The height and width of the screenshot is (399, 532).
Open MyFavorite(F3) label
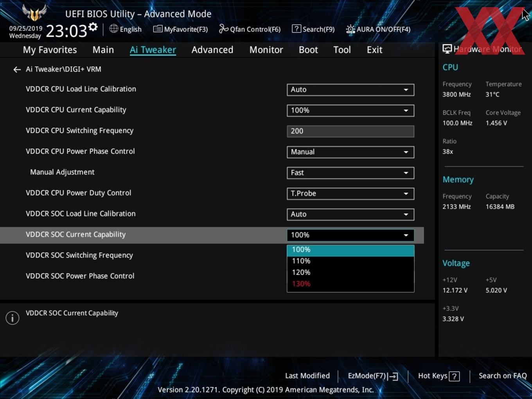point(186,29)
